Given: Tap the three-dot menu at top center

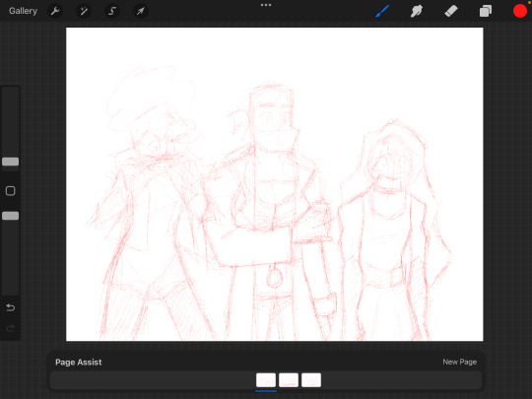Looking at the screenshot, I should pyautogui.click(x=266, y=5).
